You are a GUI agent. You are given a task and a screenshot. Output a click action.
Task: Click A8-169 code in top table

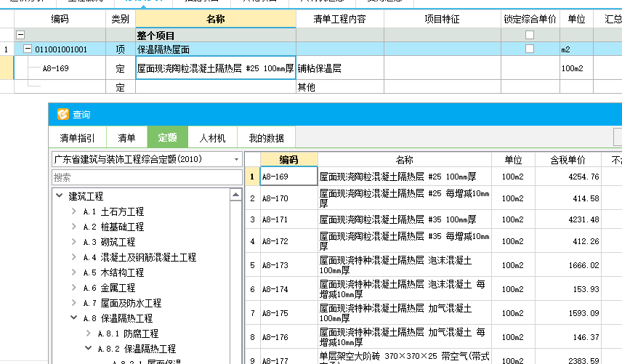pos(55,68)
